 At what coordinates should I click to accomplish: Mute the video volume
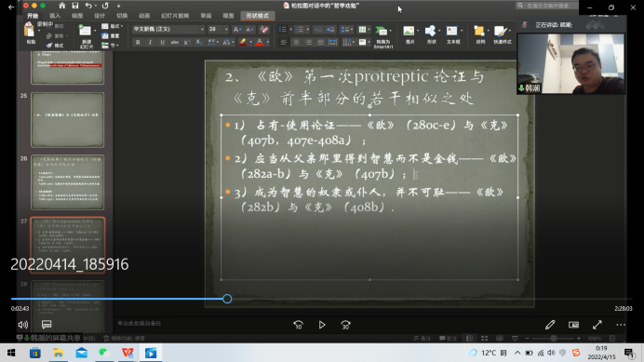[23, 325]
